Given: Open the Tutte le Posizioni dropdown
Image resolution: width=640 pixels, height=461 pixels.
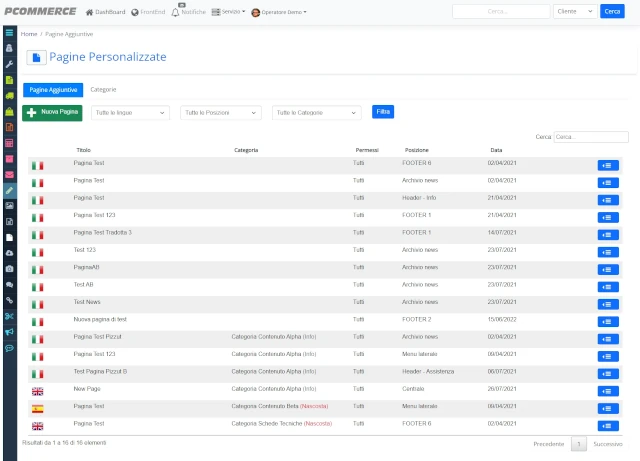Looking at the screenshot, I should pos(220,113).
